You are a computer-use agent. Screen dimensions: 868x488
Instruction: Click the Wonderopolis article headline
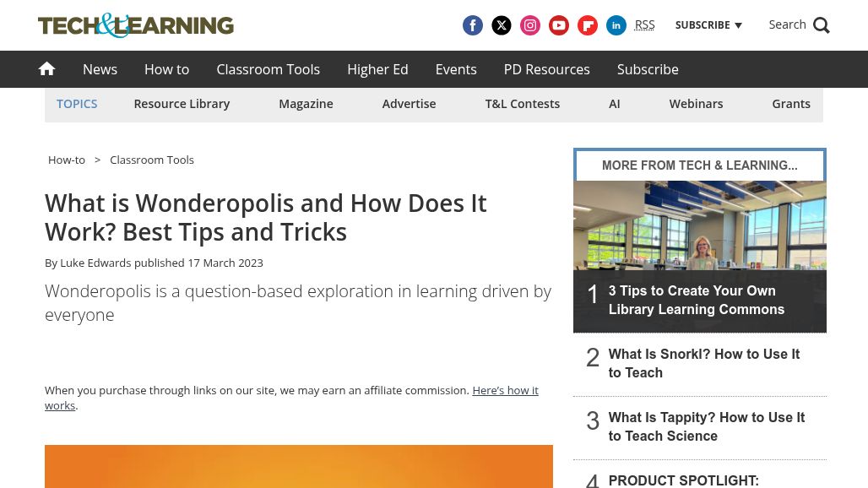266,218
